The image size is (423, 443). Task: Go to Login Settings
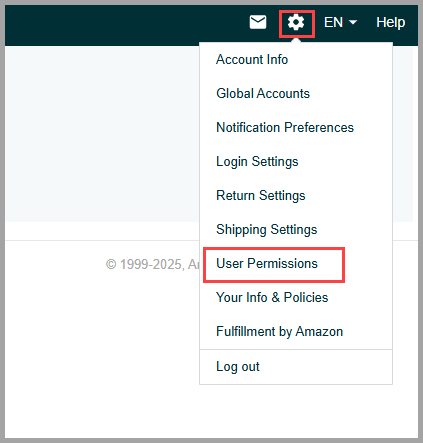pyautogui.click(x=257, y=162)
